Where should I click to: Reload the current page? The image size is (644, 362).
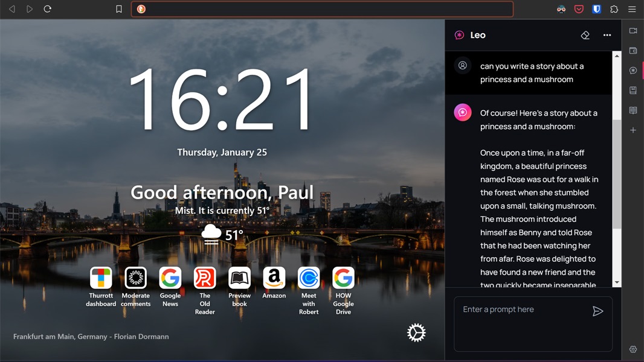click(47, 9)
